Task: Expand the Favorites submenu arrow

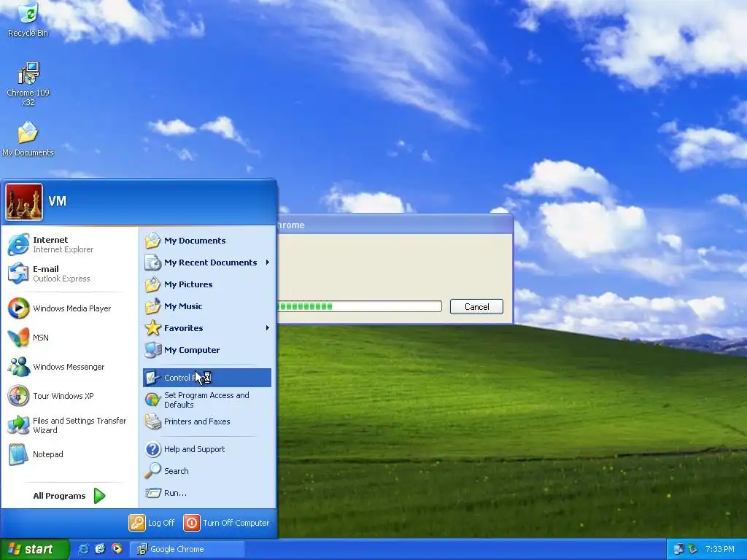Action: pos(268,328)
